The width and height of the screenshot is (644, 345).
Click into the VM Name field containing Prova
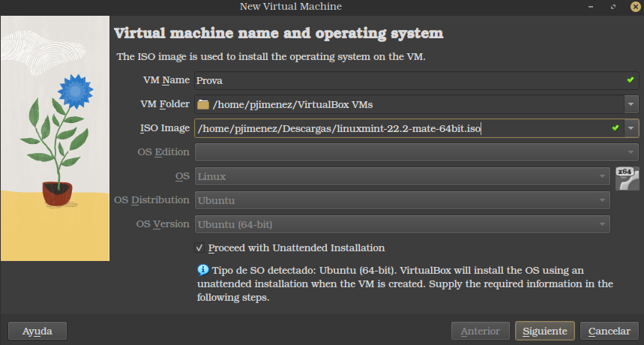(405, 80)
